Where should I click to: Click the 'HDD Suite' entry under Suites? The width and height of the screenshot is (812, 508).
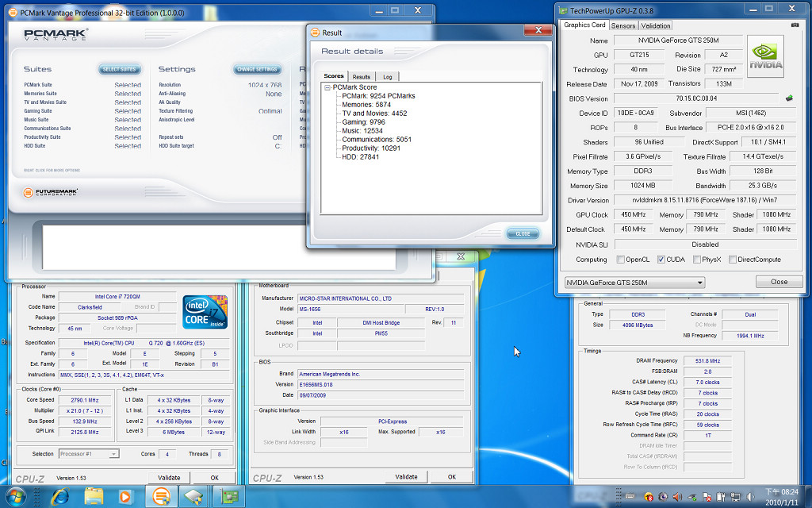[x=35, y=146]
